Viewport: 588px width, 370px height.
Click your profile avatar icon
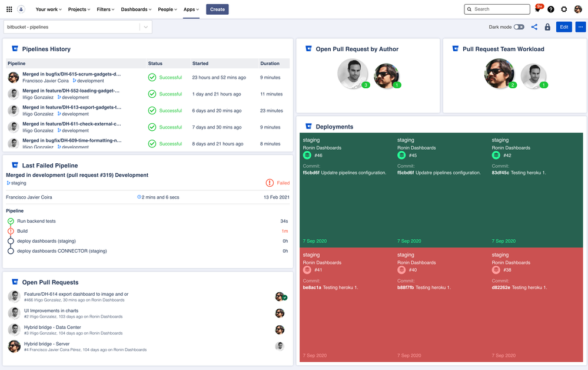[x=577, y=9]
